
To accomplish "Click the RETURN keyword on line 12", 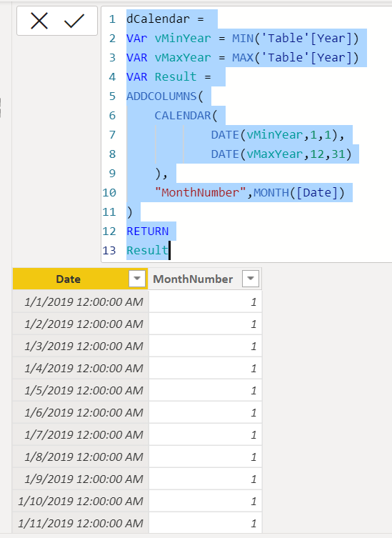I will pyautogui.click(x=148, y=231).
